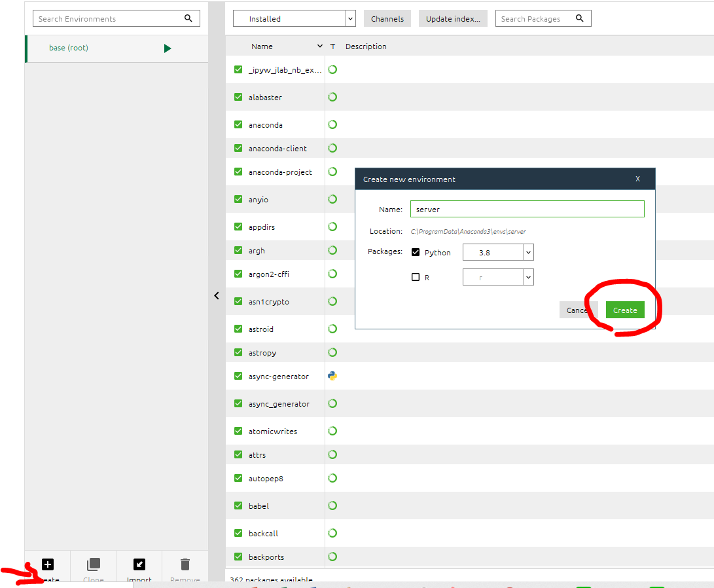The height and width of the screenshot is (588, 714).
Task: Click the type circle icon for backports
Action: (x=332, y=557)
